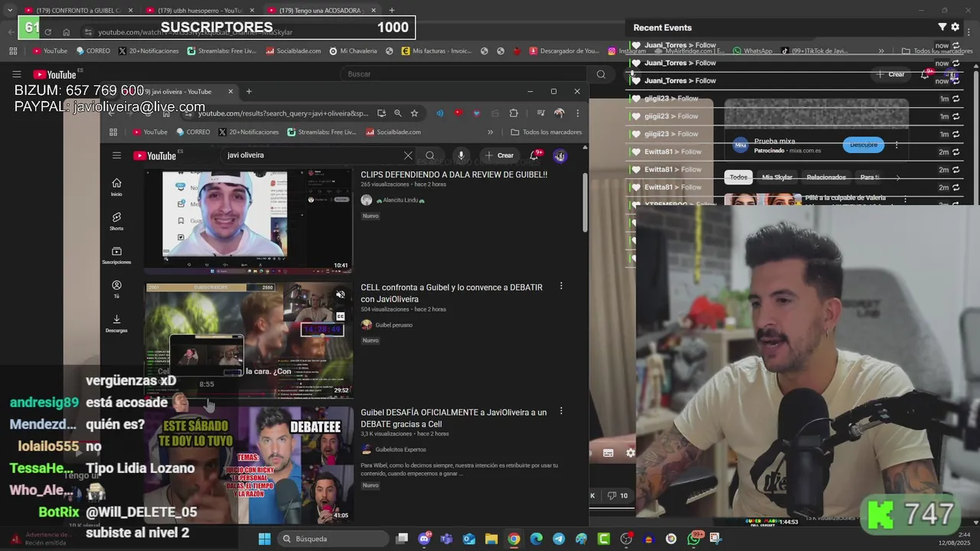
Task: Open the apps grid in the front window's bookmarks bar
Action: click(113, 132)
